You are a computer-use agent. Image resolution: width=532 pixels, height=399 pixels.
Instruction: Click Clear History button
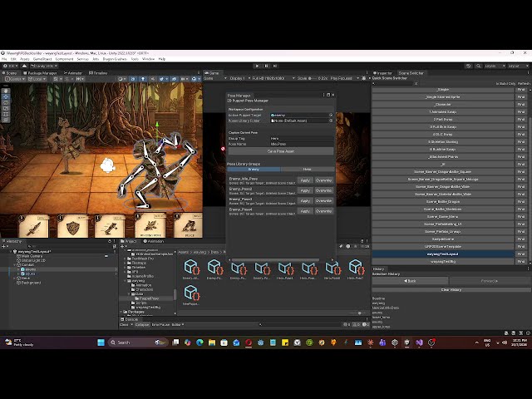tap(451, 290)
